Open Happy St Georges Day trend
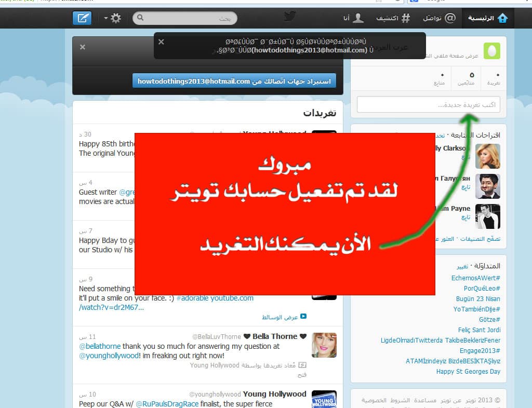The height and width of the screenshot is (408, 532). [x=468, y=371]
